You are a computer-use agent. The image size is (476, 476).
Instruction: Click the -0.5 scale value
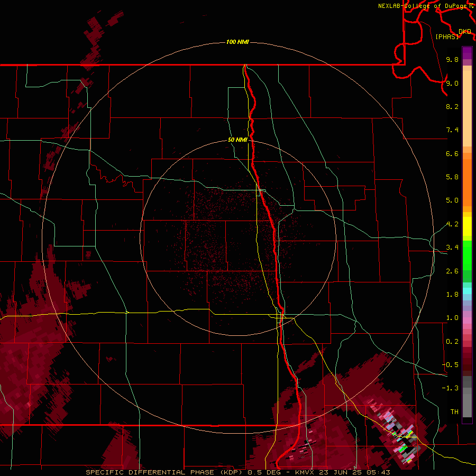click(450, 365)
